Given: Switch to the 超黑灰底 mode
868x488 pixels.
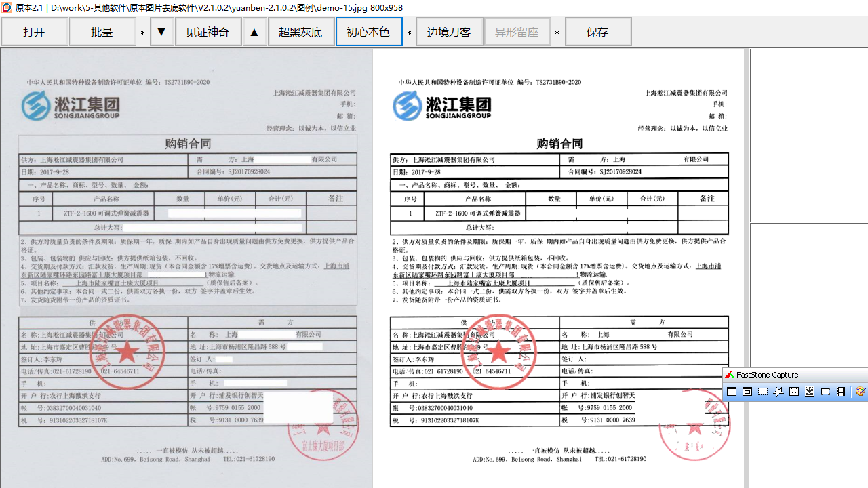Looking at the screenshot, I should click(300, 31).
